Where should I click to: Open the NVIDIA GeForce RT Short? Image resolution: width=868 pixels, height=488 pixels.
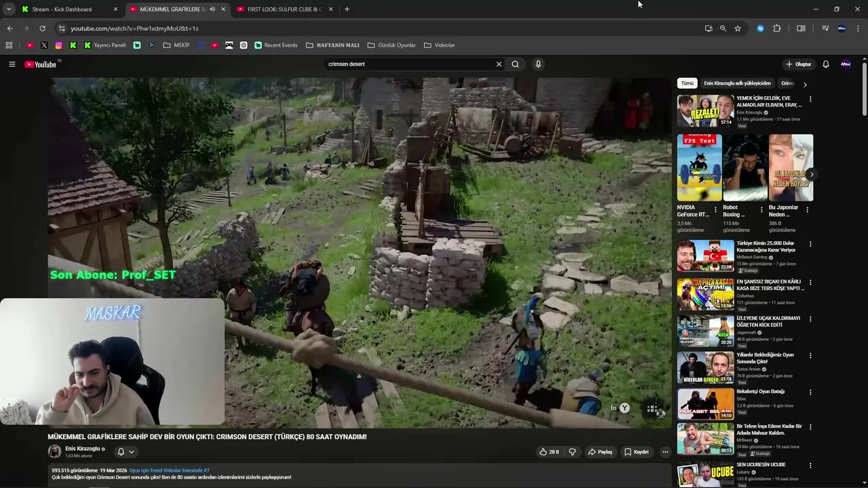[699, 167]
